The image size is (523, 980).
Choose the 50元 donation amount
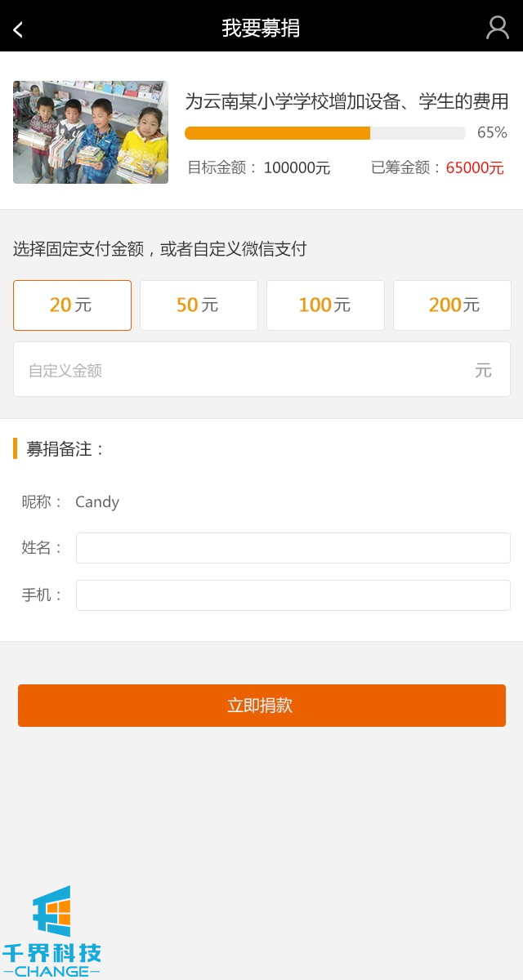coord(199,305)
